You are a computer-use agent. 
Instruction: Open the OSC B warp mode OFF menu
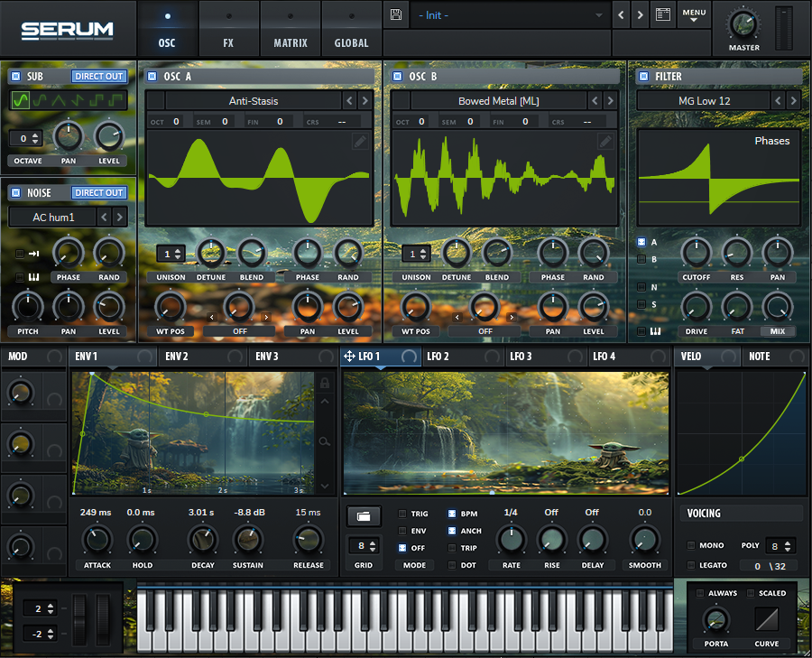tap(485, 331)
